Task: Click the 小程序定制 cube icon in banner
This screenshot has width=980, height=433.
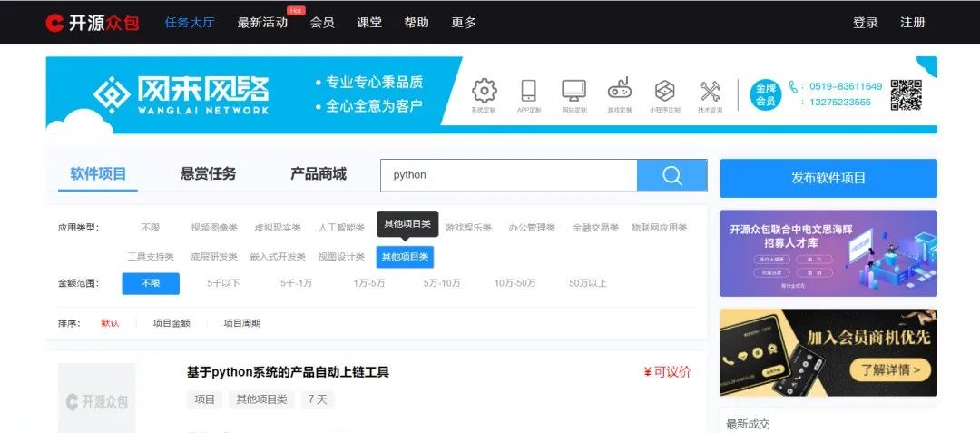Action: pos(664,91)
